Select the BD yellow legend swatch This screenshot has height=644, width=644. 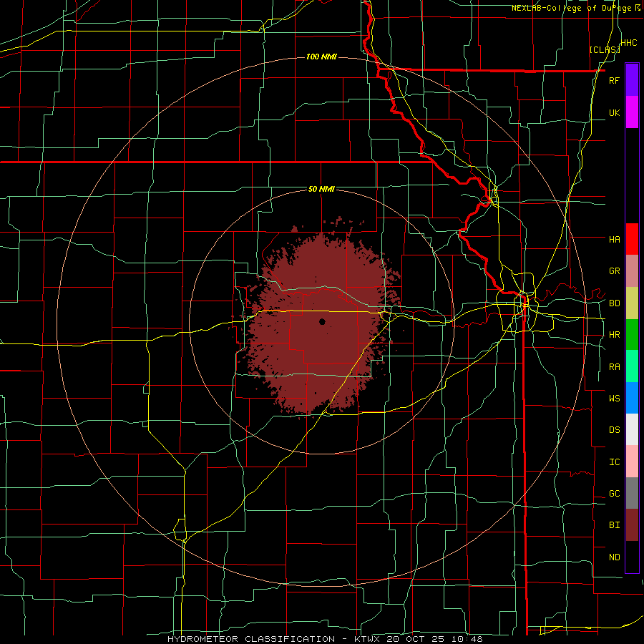tap(632, 303)
